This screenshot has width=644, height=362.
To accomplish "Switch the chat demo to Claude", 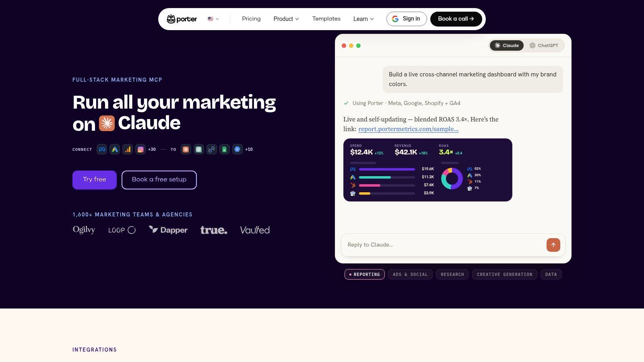I will coord(507,45).
